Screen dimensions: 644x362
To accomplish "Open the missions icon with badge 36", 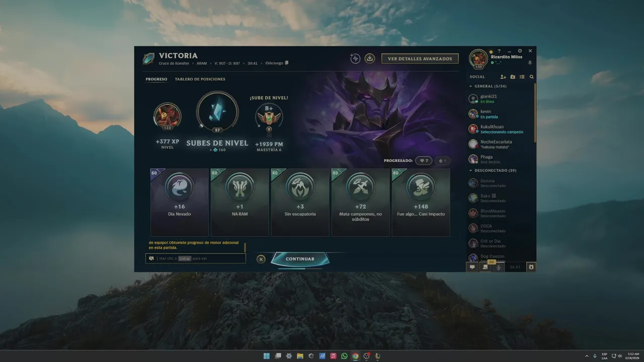I will pos(485,267).
